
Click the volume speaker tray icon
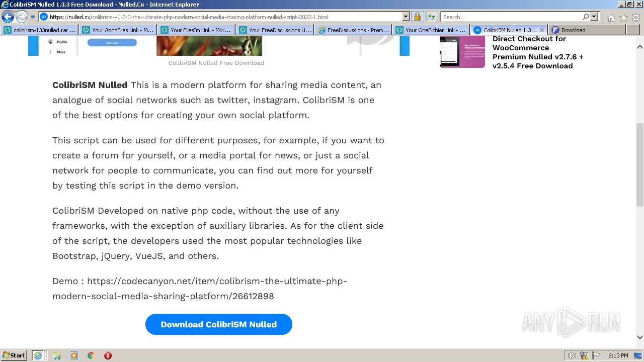pyautogui.click(x=572, y=355)
